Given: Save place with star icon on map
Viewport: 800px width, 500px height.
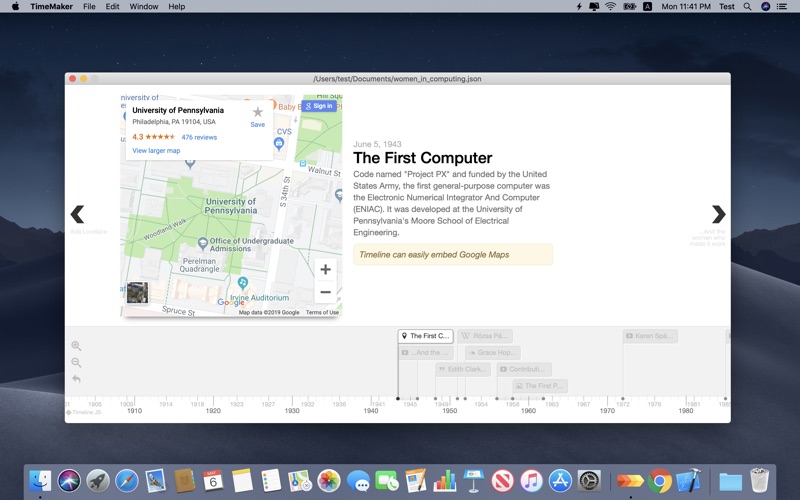Looking at the screenshot, I should (258, 112).
